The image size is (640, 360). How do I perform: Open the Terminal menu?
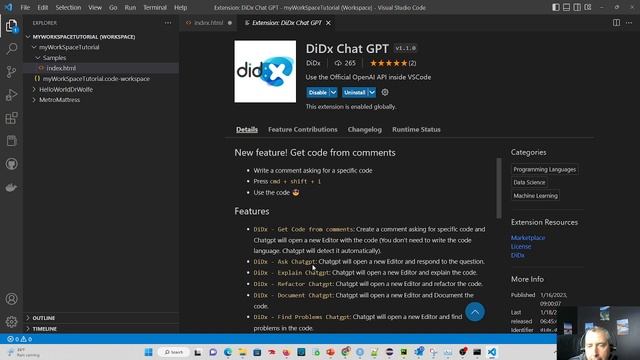point(155,7)
